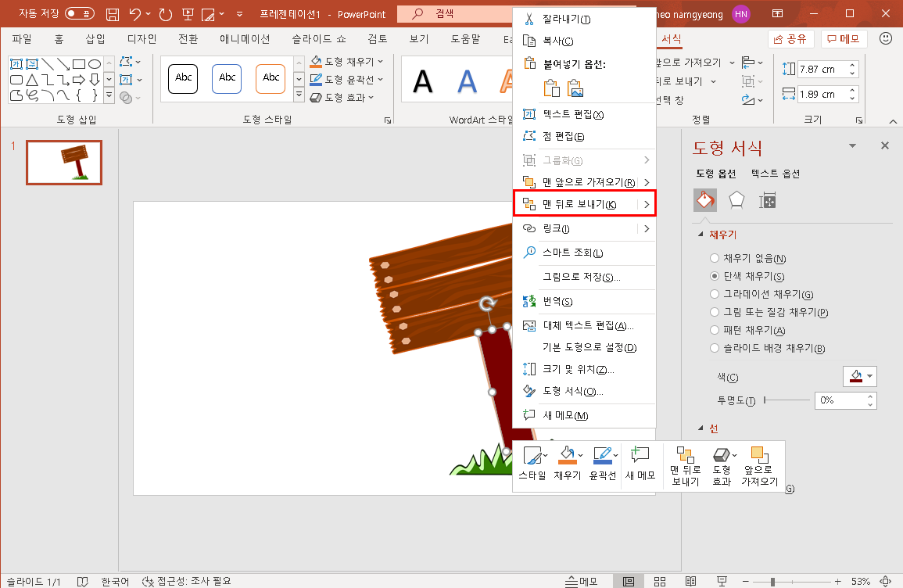Open the 도형 서식 fill and line paint bucket tab
This screenshot has width=903, height=588.
(x=705, y=200)
